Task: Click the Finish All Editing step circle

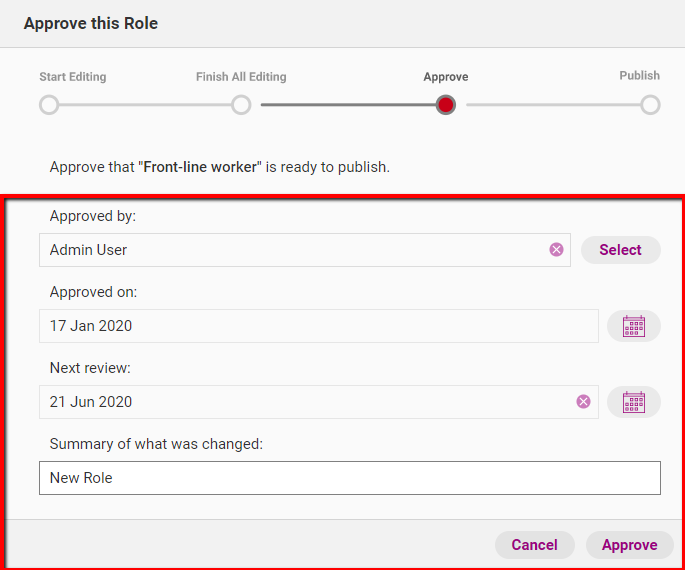Action: pyautogui.click(x=241, y=105)
